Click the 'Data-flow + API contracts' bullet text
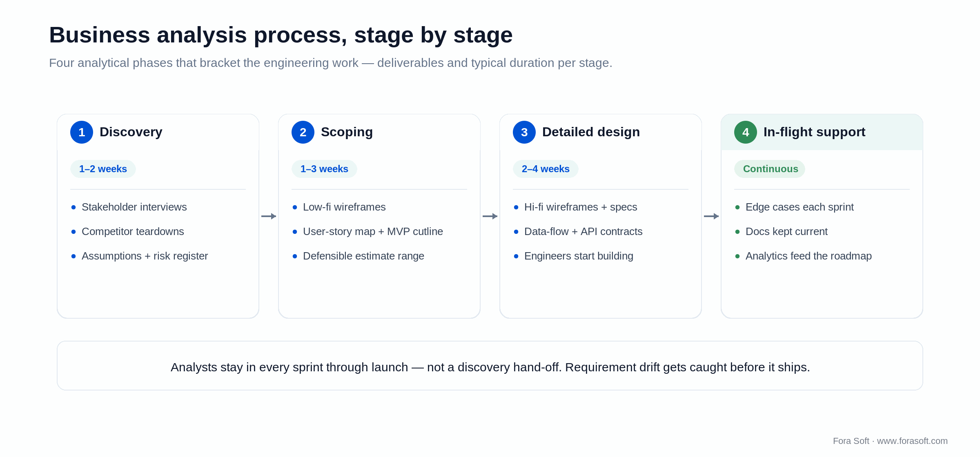 click(x=584, y=232)
